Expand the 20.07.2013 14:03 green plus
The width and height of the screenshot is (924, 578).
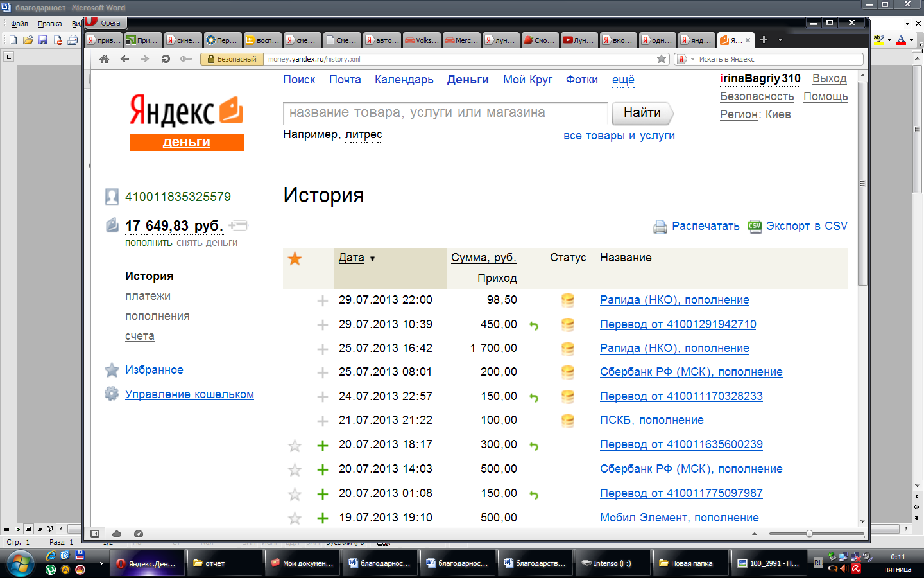pyautogui.click(x=323, y=470)
